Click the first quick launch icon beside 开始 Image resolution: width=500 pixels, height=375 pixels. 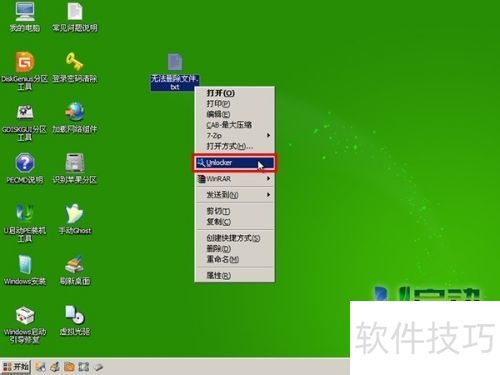(40, 367)
